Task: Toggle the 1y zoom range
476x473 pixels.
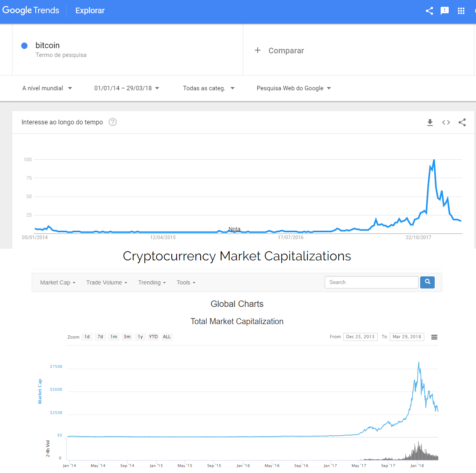Action: 140,337
